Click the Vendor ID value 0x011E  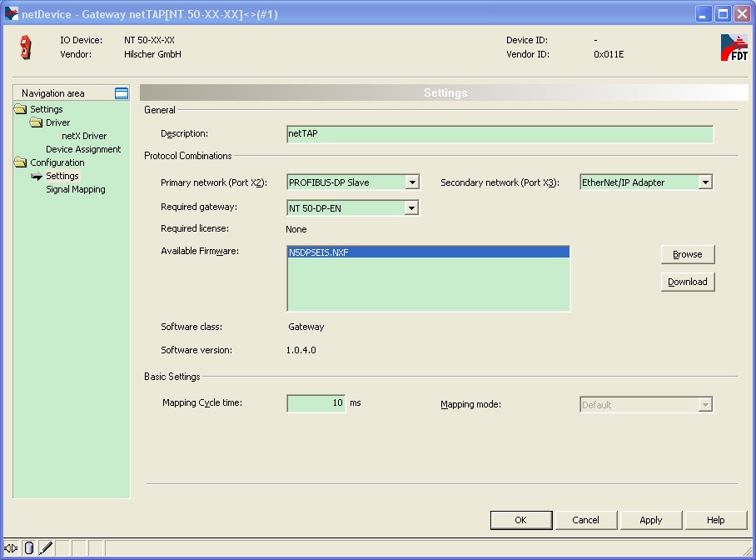pos(609,54)
